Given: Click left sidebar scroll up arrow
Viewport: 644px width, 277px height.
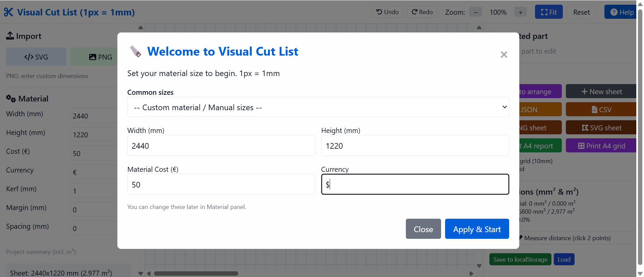Looking at the screenshot, I should tap(141, 27).
